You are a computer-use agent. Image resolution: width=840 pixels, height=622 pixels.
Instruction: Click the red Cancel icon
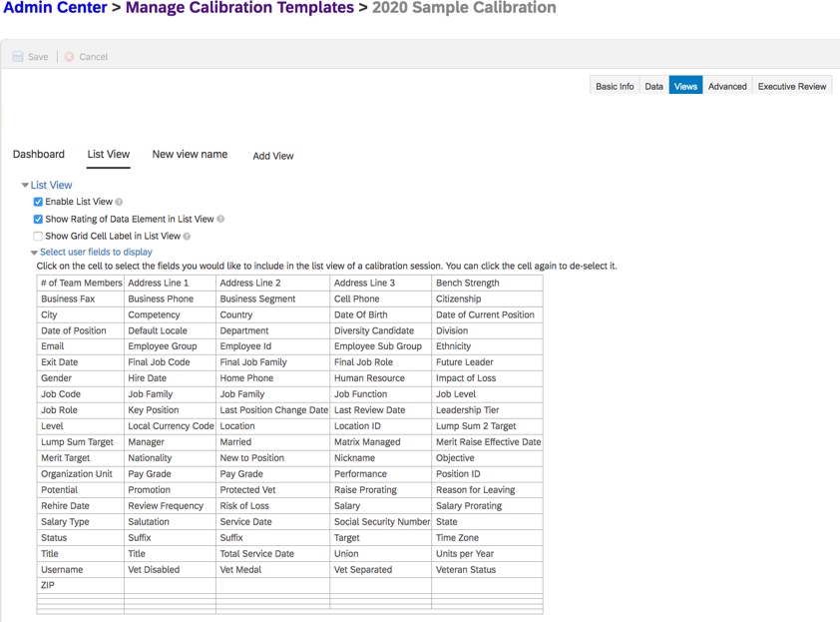pos(69,57)
